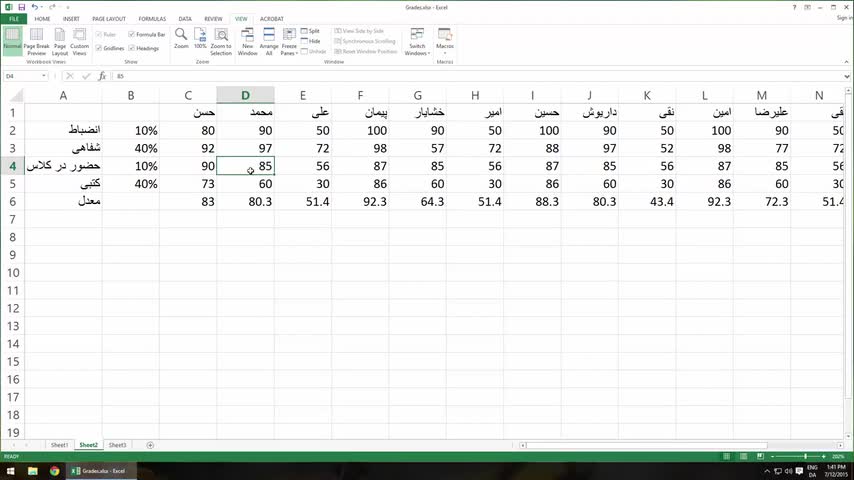854x480 pixels.
Task: Open File Explorer from taskbar
Action: (33, 471)
